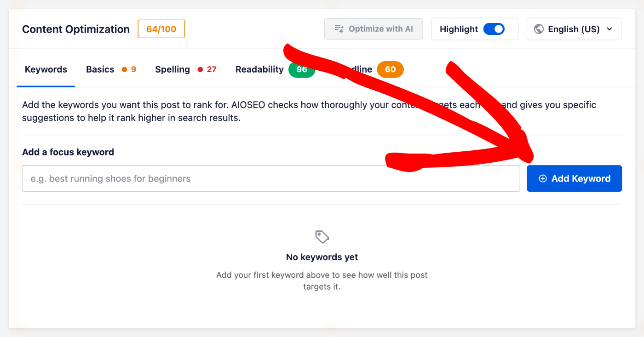The image size is (644, 337).
Task: Click the tag icon above No keywords yet
Action: coord(322,237)
